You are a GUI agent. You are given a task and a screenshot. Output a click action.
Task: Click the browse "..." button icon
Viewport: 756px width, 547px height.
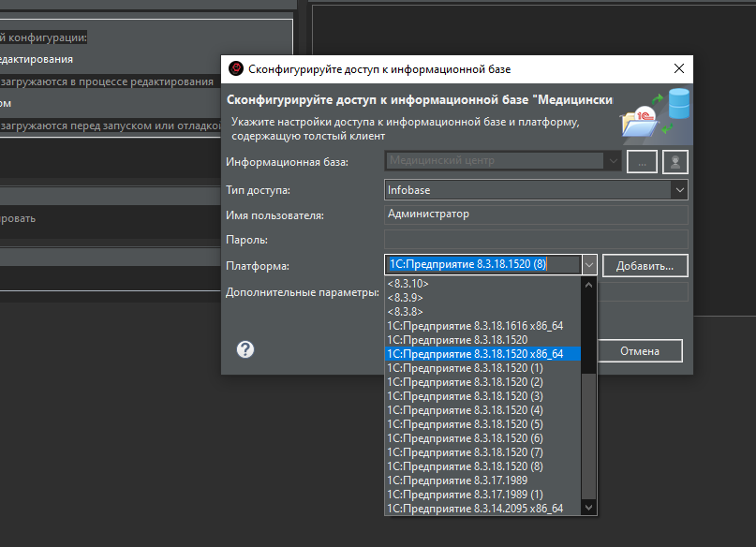642,161
